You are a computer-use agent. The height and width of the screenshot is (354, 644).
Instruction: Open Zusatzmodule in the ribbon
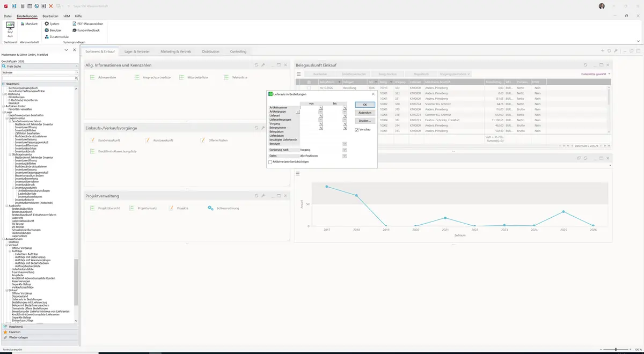56,36
